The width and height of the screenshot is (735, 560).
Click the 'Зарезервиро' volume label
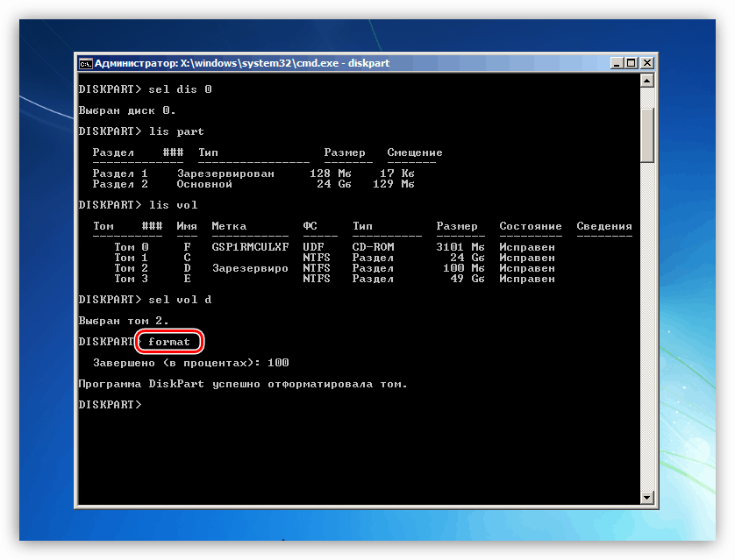pyautogui.click(x=250, y=268)
